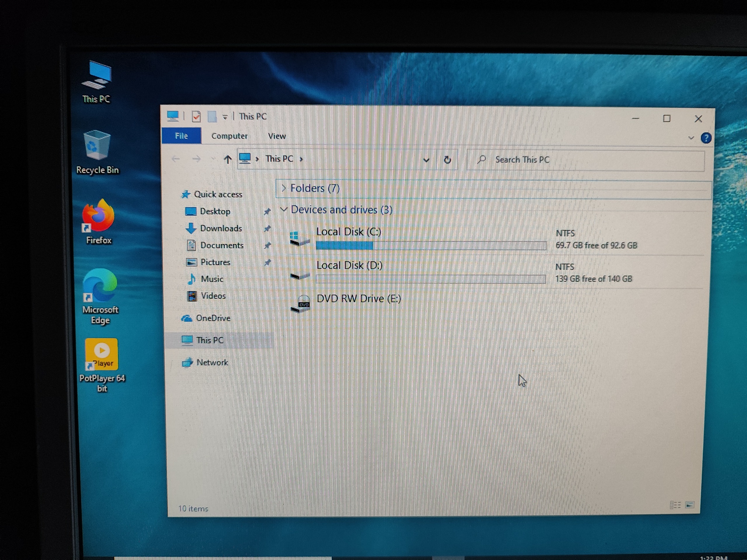
Task: Select the DVD RW Drive (E:)
Action: 359,299
